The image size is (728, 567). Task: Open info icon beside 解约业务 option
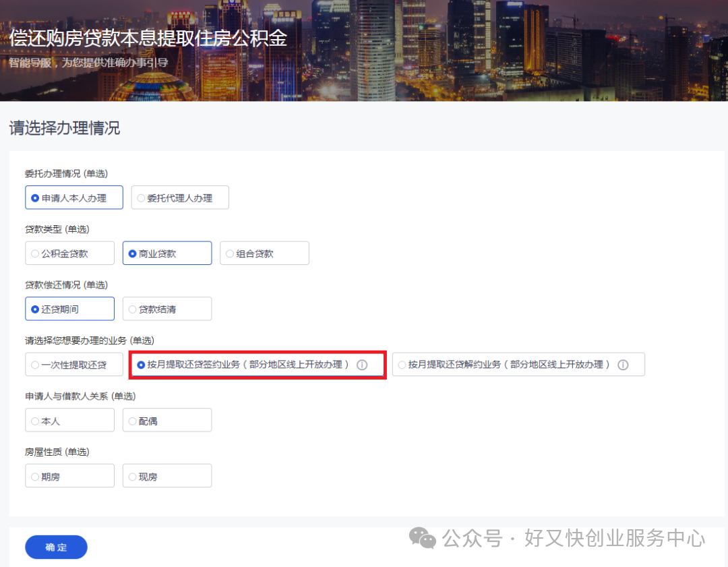[623, 365]
